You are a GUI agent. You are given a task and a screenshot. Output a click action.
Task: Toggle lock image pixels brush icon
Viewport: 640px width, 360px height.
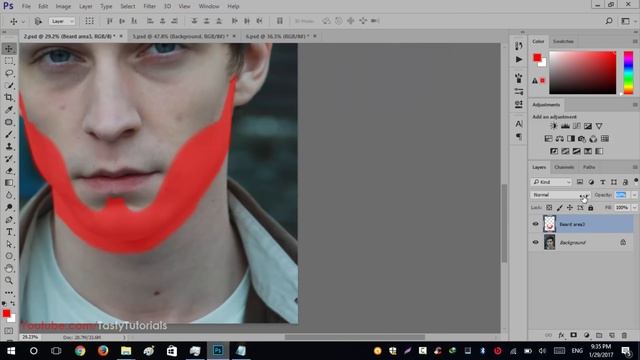tap(560, 208)
